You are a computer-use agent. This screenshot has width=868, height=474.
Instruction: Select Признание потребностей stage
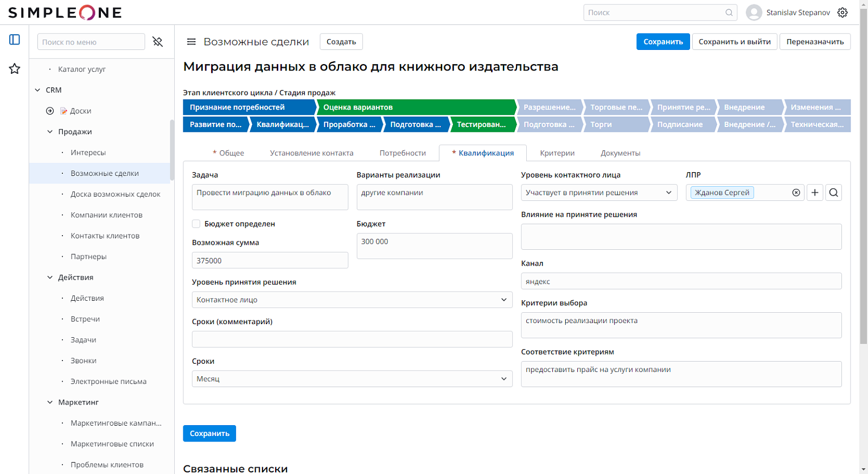(x=249, y=108)
